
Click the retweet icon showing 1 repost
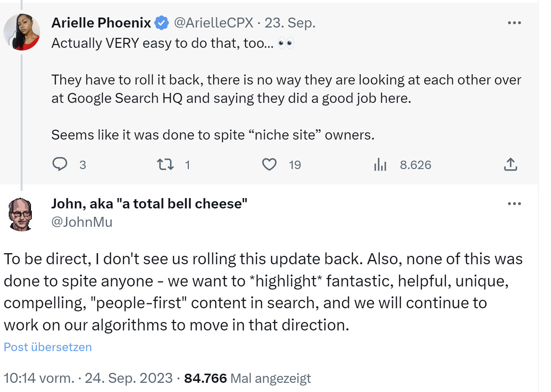coord(165,164)
